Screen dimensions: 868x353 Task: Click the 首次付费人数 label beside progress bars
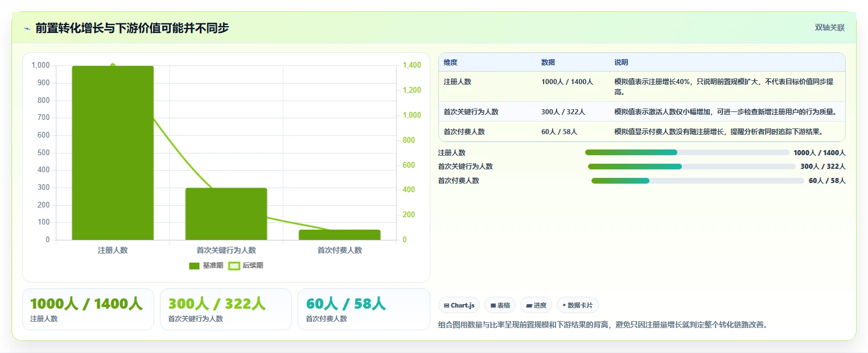click(459, 181)
